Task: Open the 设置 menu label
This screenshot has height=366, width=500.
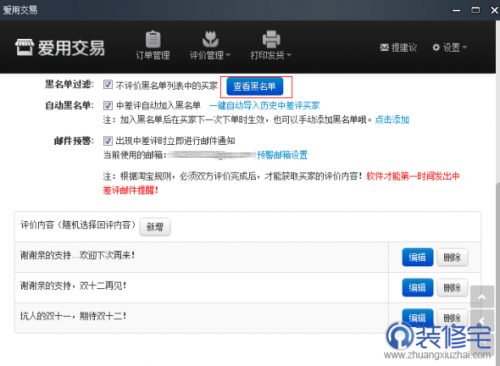Action: pyautogui.click(x=452, y=48)
